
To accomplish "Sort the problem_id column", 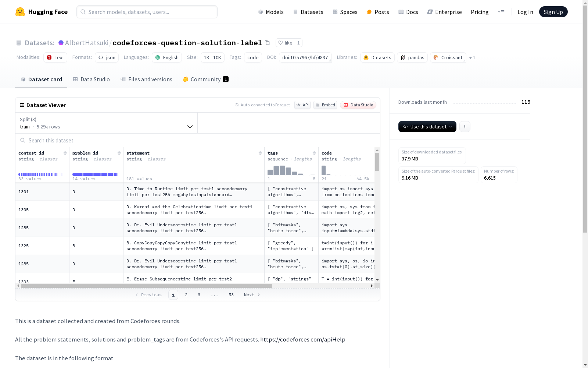I will [x=119, y=153].
